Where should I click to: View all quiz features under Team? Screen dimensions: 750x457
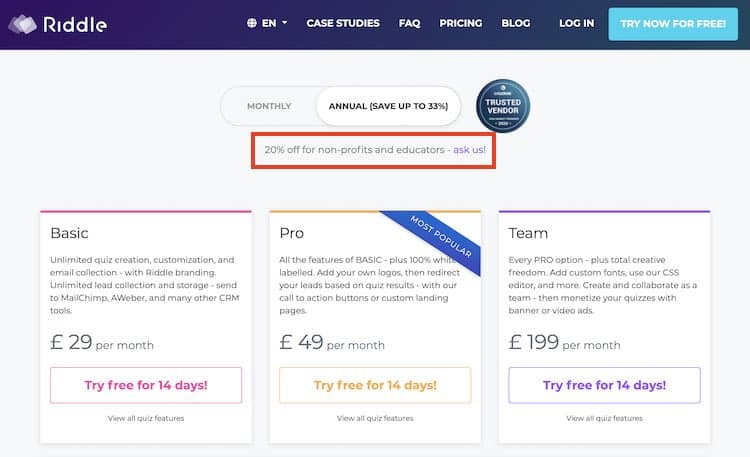pyautogui.click(x=604, y=418)
